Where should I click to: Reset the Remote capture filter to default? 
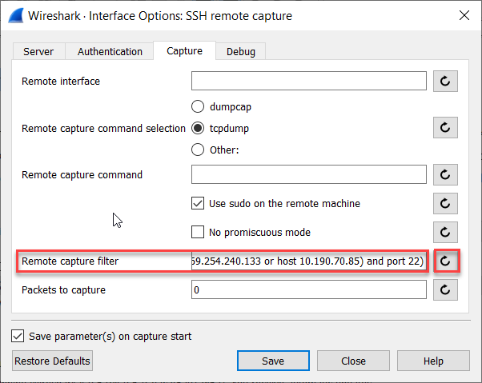445,261
